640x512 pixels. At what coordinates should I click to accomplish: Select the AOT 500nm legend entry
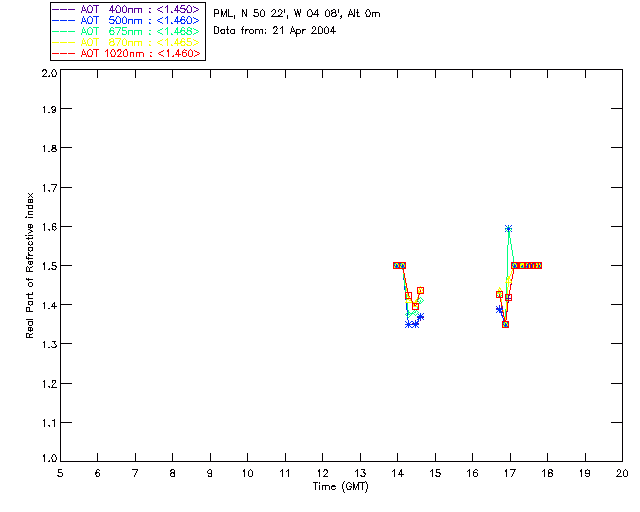[x=126, y=20]
